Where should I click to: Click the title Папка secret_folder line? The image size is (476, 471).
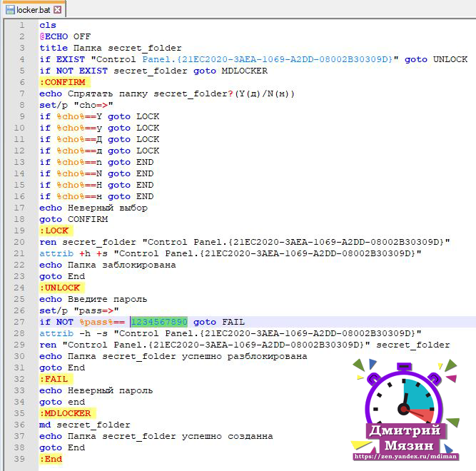pyautogui.click(x=111, y=48)
